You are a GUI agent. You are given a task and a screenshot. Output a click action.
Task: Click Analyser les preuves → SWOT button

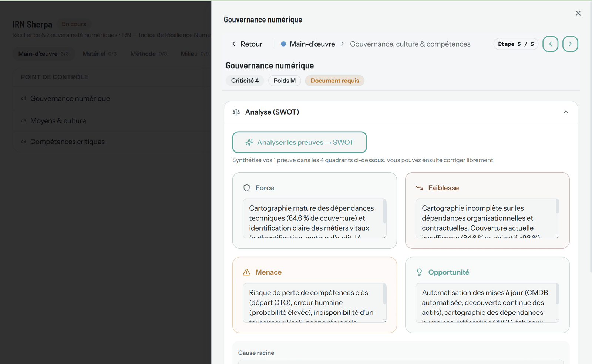tap(299, 142)
